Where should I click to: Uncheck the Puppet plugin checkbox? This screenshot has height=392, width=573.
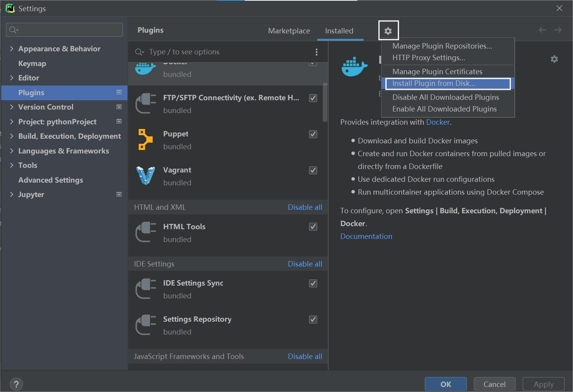coord(313,134)
